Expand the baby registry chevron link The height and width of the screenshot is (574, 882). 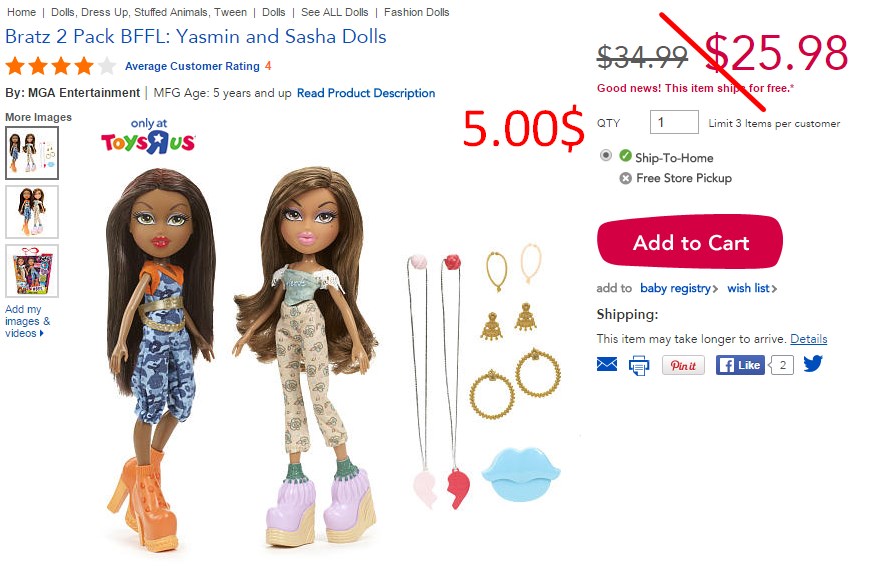[679, 288]
